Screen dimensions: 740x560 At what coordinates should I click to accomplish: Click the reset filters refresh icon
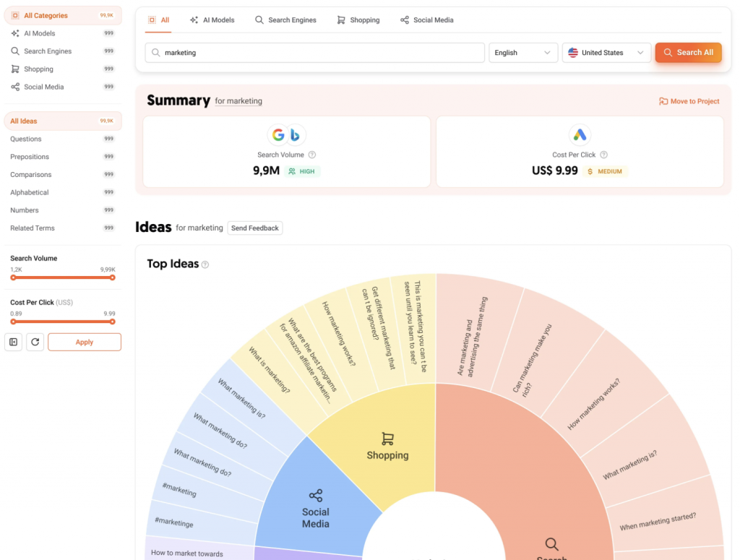coord(35,342)
